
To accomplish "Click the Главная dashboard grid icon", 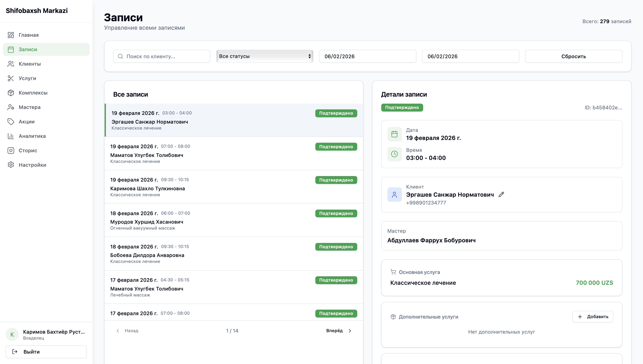I will click(11, 35).
